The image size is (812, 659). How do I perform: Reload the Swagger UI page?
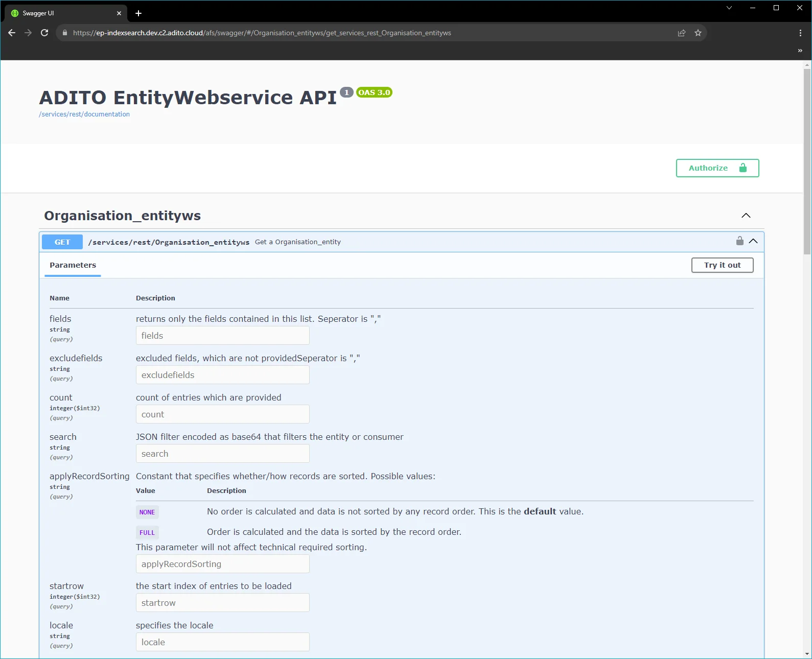click(x=44, y=33)
